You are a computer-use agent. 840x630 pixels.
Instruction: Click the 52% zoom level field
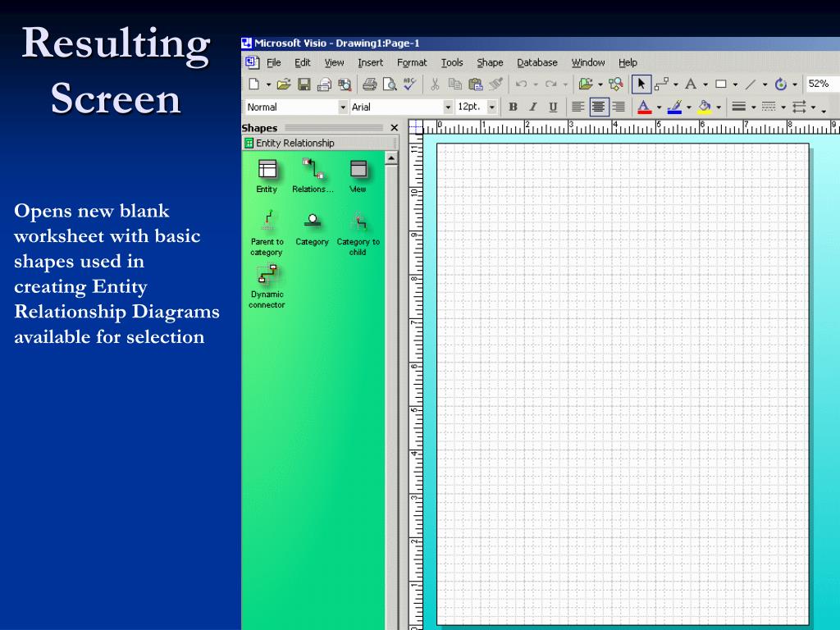pos(822,84)
